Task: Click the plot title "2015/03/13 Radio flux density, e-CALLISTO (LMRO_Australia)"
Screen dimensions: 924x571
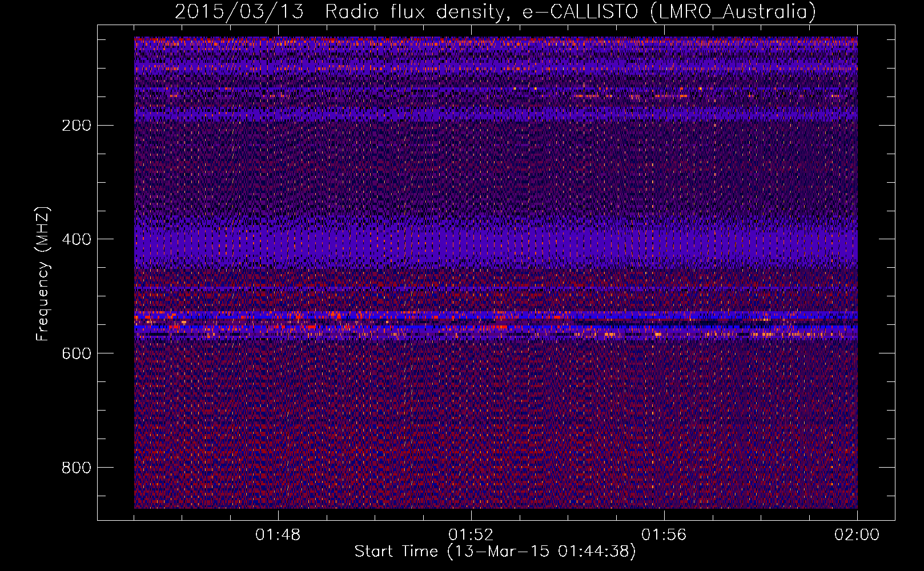Action: coord(495,11)
